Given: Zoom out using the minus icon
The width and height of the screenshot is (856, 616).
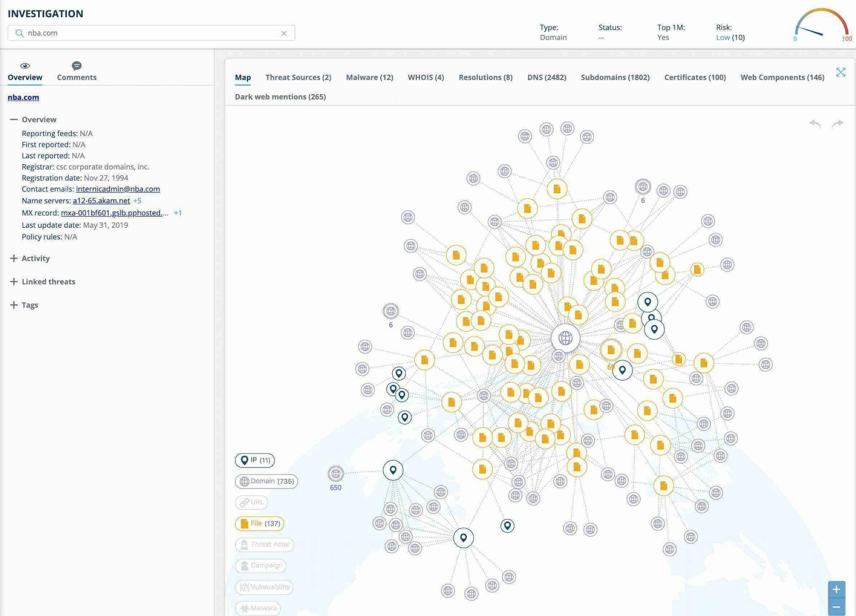Looking at the screenshot, I should [837, 607].
